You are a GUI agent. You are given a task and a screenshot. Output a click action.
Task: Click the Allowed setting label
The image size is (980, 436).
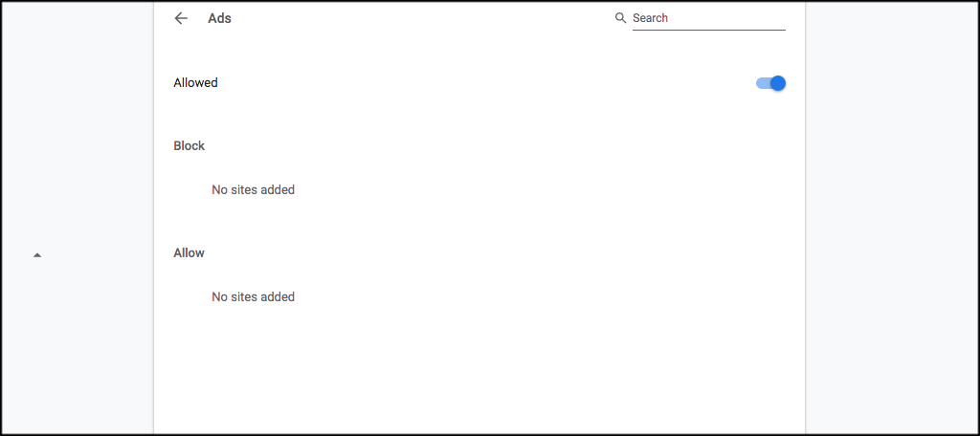[x=195, y=83]
